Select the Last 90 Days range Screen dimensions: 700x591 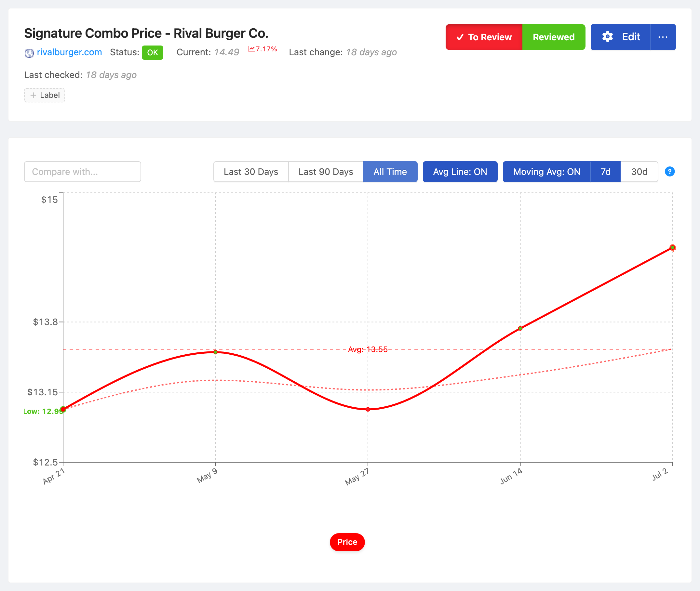click(326, 172)
